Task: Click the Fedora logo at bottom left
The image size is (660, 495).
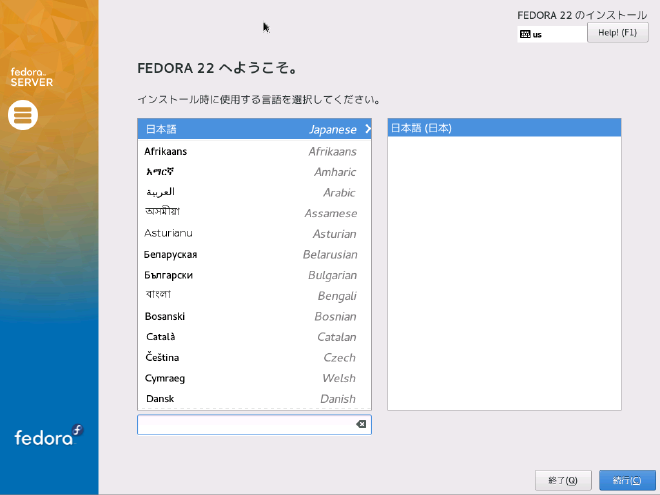Action: tap(48, 436)
